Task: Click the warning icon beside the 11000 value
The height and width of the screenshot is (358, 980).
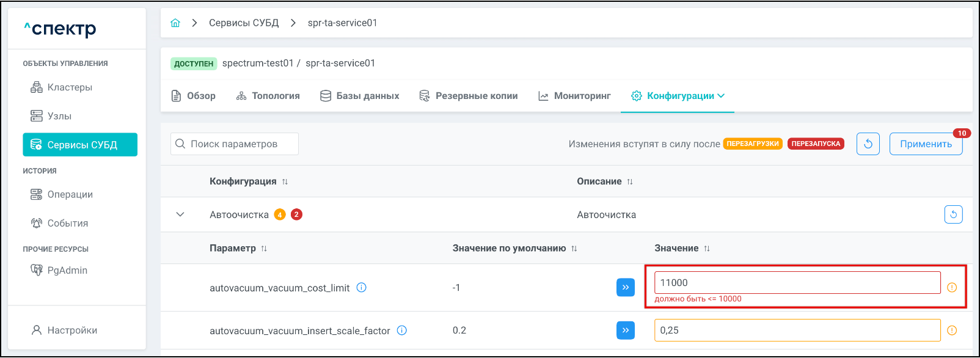Action: tap(951, 288)
